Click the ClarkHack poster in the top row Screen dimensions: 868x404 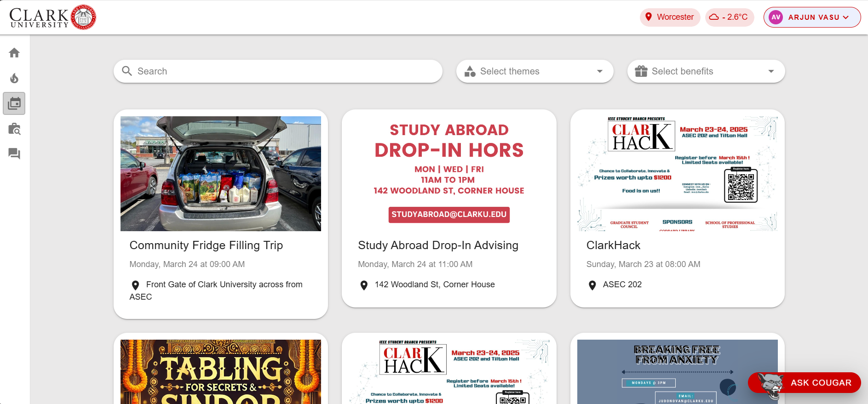click(678, 174)
